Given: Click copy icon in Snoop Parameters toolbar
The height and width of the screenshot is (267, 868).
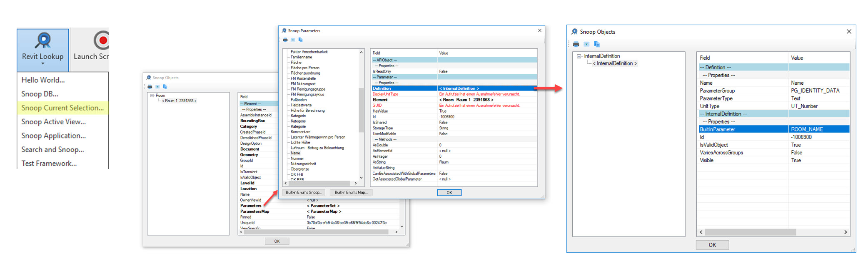Looking at the screenshot, I should [300, 40].
